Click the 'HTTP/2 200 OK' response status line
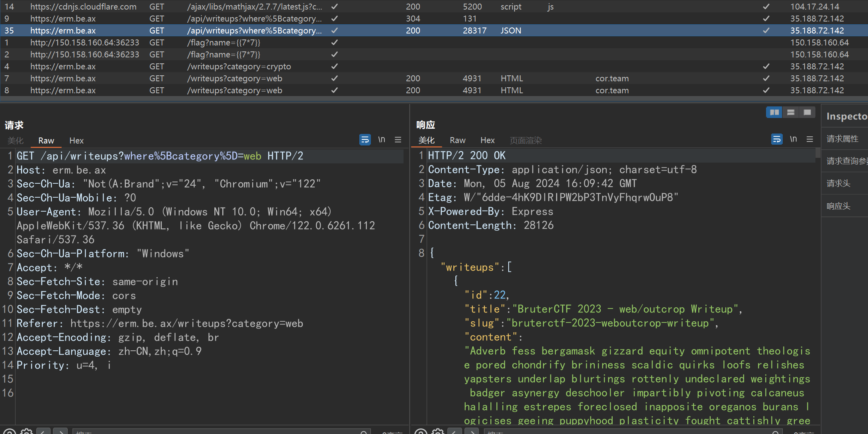This screenshot has width=868, height=434. click(x=467, y=155)
